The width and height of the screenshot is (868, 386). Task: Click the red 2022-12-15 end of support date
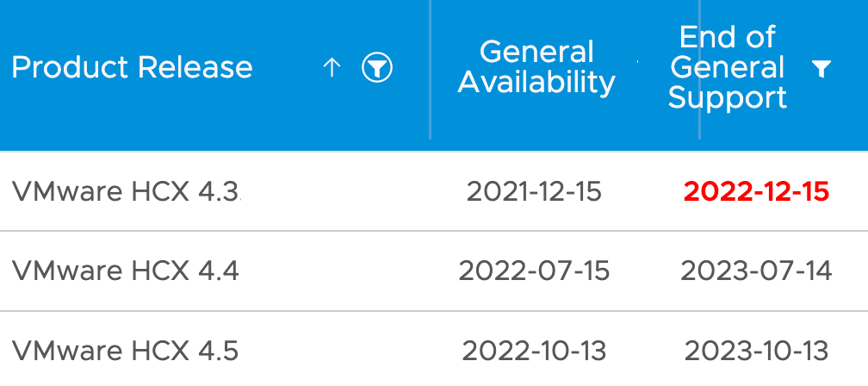(x=756, y=191)
